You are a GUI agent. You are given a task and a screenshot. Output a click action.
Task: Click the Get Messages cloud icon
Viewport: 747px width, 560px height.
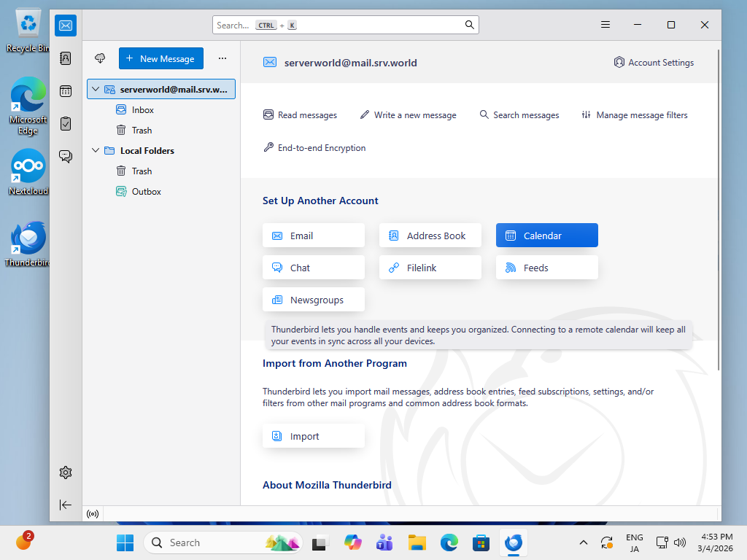(100, 58)
